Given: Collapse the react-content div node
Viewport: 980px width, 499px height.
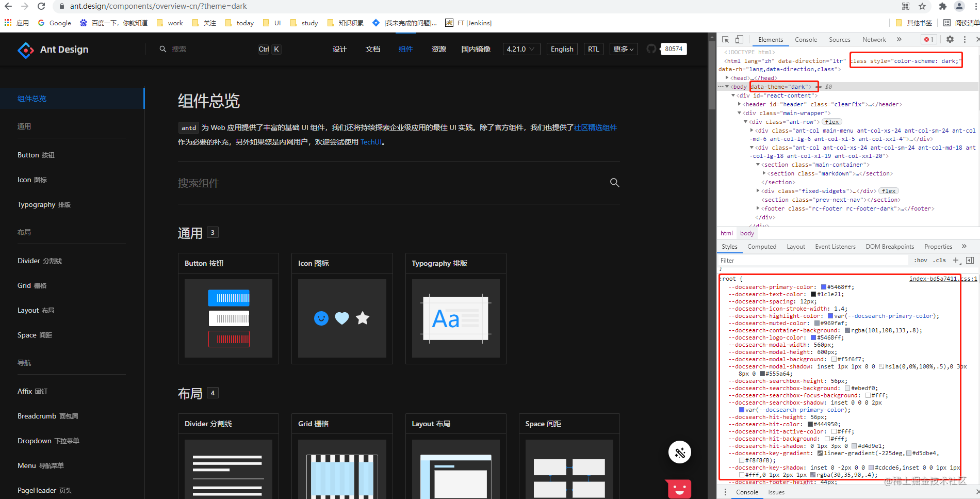Looking at the screenshot, I should tap(733, 95).
